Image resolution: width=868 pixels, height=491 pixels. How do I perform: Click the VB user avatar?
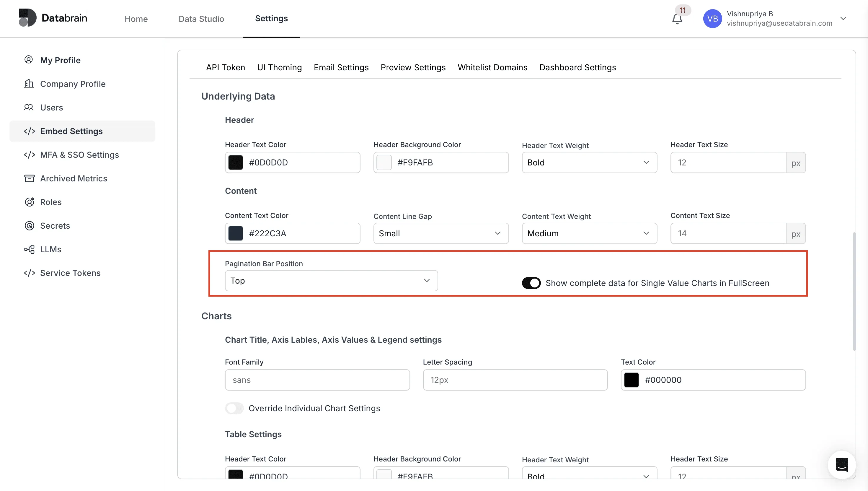click(712, 19)
